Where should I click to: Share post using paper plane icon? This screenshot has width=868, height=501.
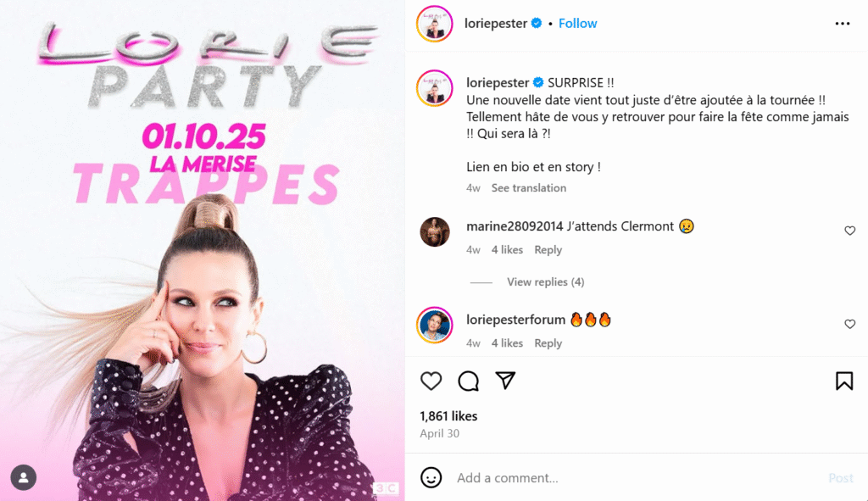505,381
